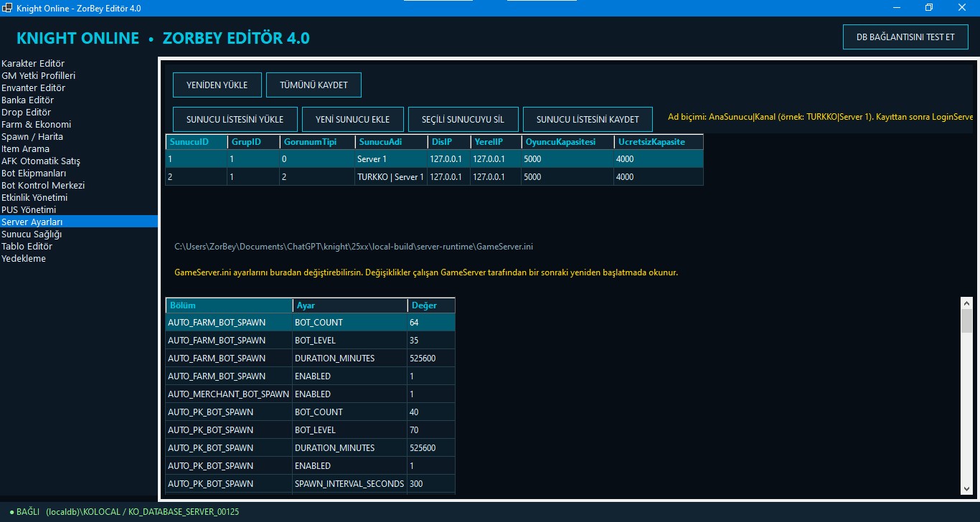Select the AUTO_MERCHANT_BOT_SPAWN row section cell
Screen dimensions: 980x522
click(x=229, y=394)
